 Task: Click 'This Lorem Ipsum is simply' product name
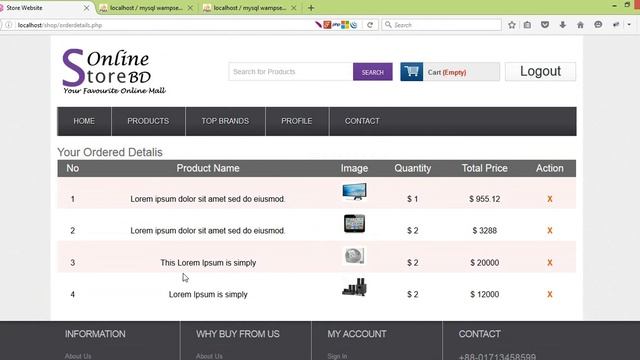pyautogui.click(x=208, y=262)
